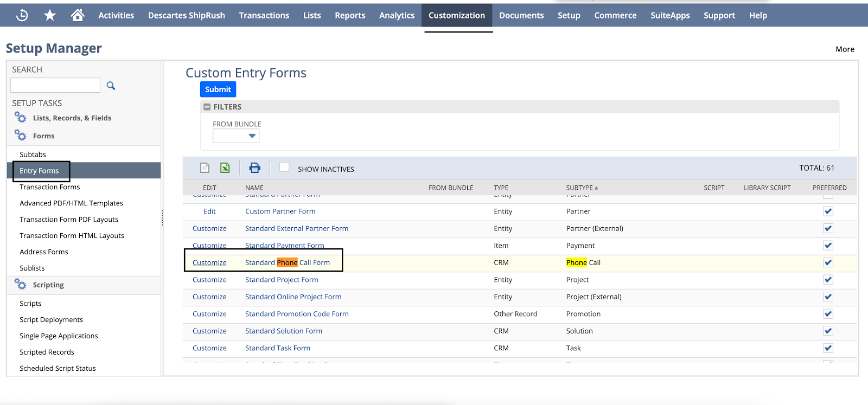Open the Activities menu

point(116,15)
